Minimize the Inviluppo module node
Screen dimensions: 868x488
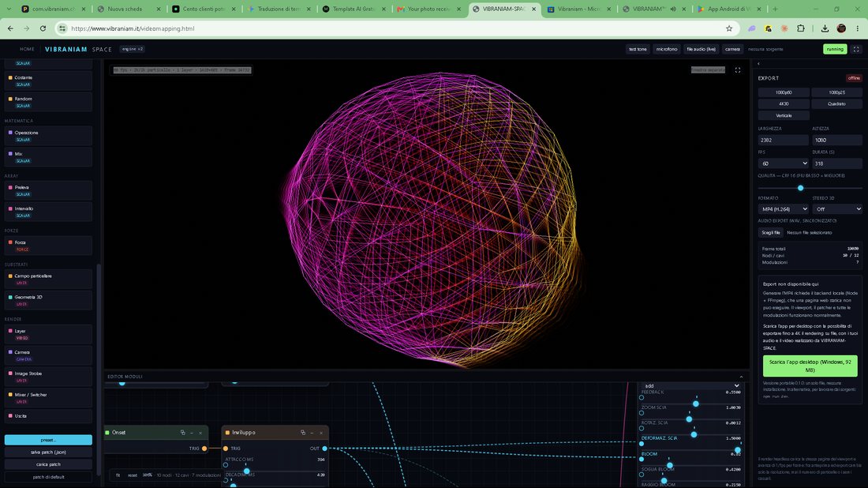312,433
